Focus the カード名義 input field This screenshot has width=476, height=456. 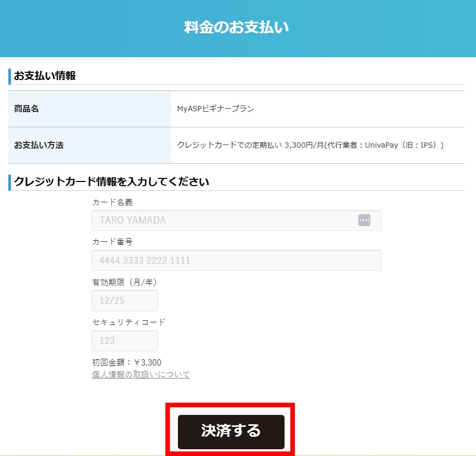tap(236, 220)
